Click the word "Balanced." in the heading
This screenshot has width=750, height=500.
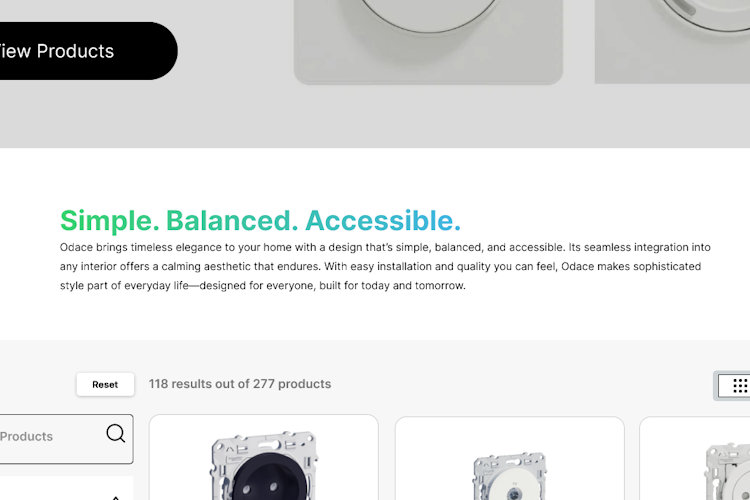click(231, 221)
